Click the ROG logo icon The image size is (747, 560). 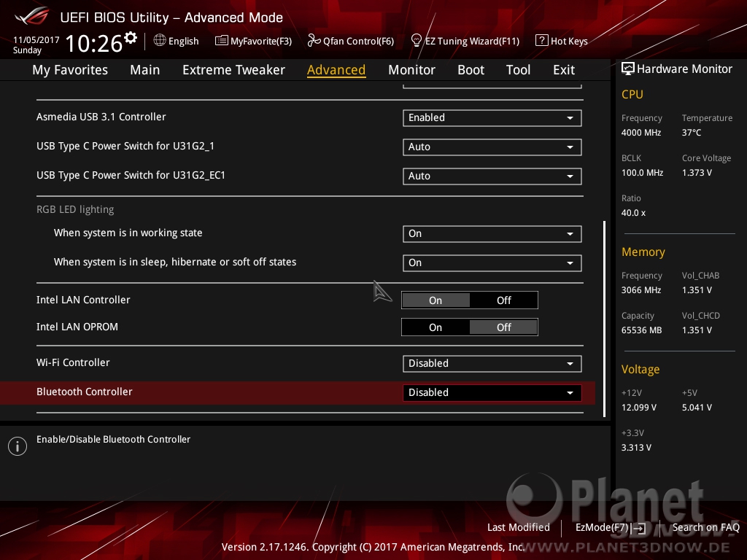(32, 17)
